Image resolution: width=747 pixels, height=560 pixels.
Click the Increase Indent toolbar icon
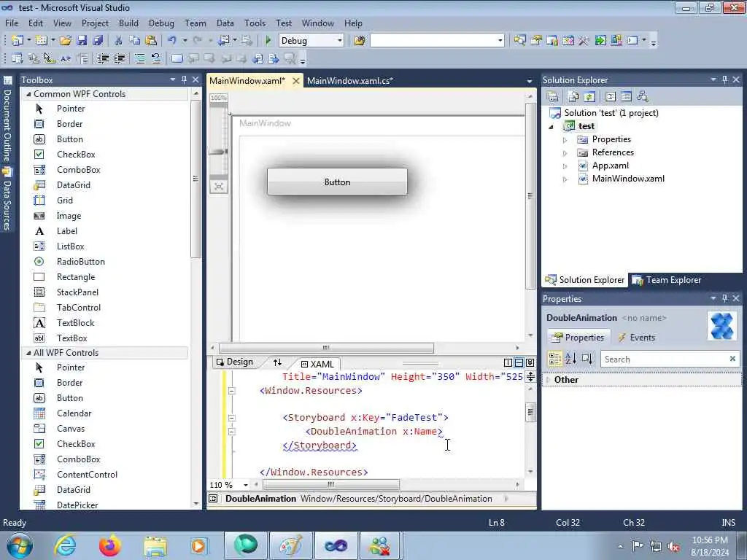point(119,58)
